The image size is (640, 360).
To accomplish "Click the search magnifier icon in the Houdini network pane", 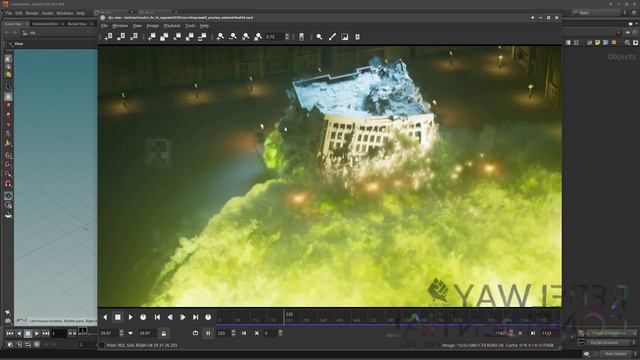I will pyautogui.click(x=627, y=42).
